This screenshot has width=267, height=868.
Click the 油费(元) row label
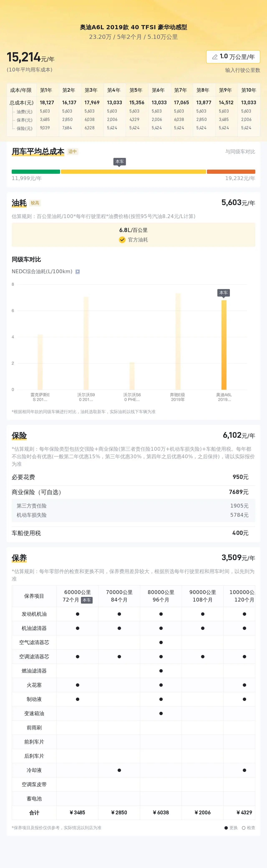tap(25, 112)
